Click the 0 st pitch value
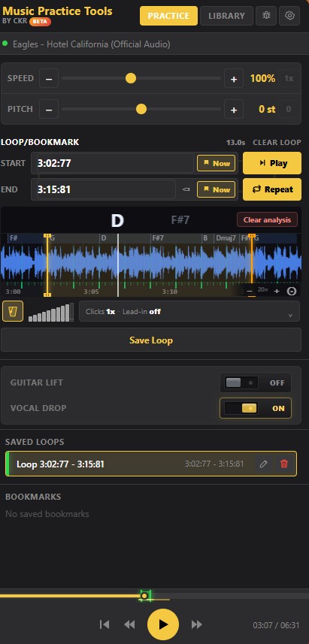Screen dimensions: 309x644 click(267, 109)
